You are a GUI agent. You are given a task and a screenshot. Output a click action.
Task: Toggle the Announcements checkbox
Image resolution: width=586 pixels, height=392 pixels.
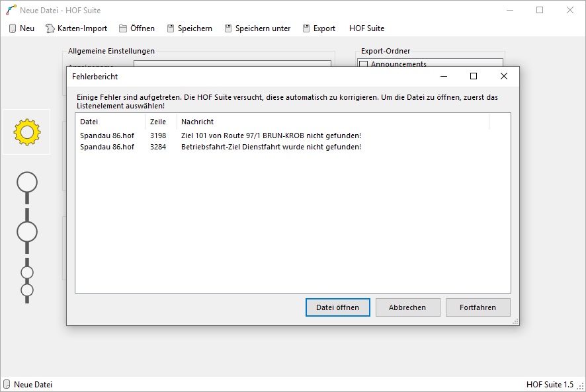[363, 64]
